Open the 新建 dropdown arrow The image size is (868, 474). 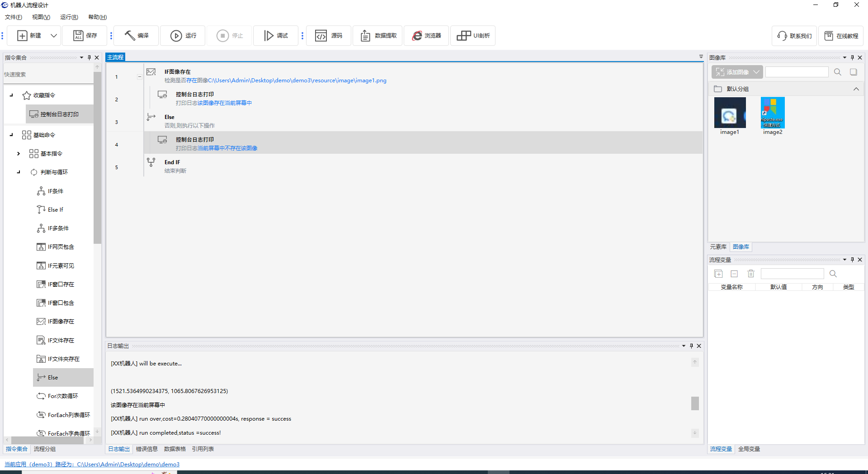coord(54,36)
